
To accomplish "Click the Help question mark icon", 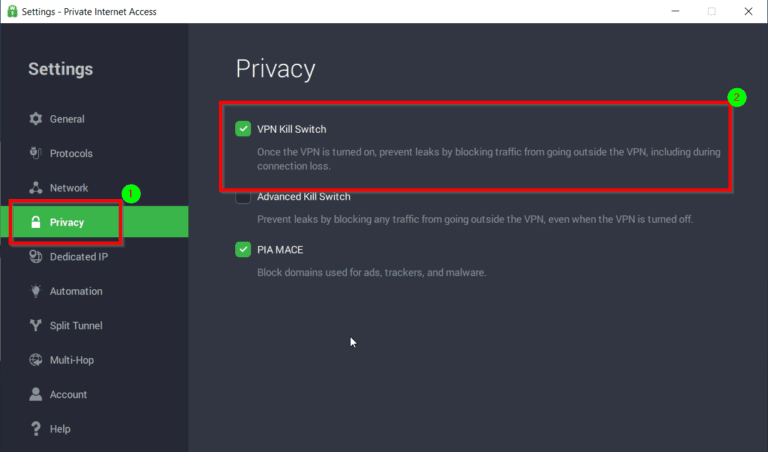I will [35, 429].
